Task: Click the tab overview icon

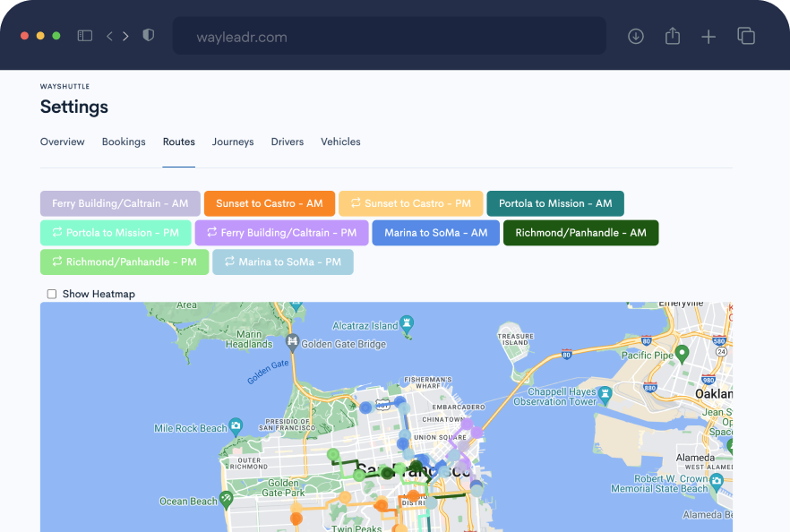Action: [x=745, y=36]
